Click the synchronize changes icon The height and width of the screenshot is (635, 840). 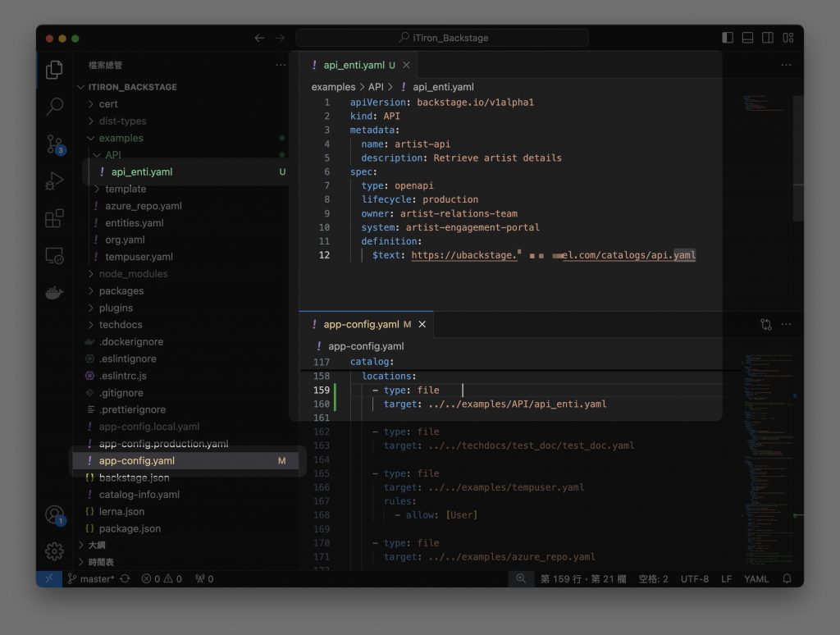pyautogui.click(x=125, y=578)
